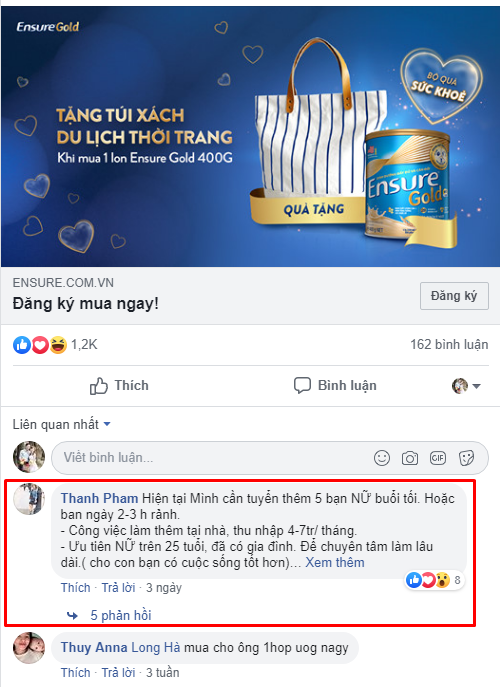View reaction icons next to 1,2K
500x687 pixels.
tap(40, 345)
